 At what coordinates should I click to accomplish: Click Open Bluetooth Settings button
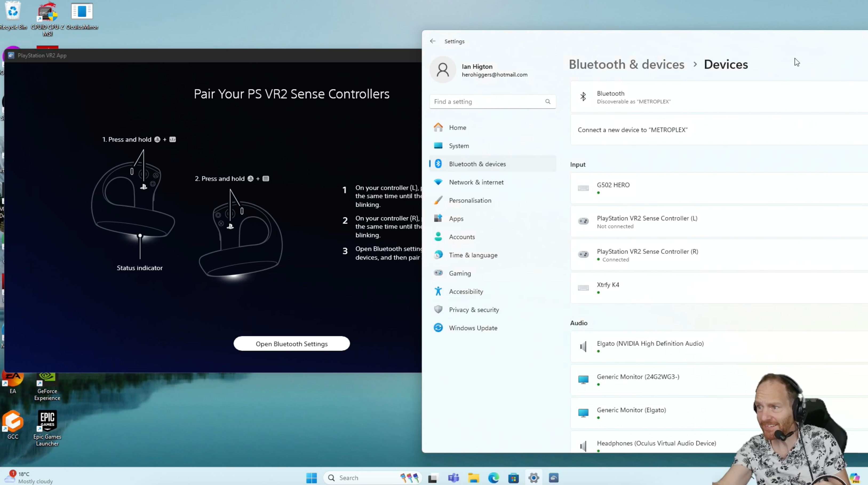coord(292,344)
